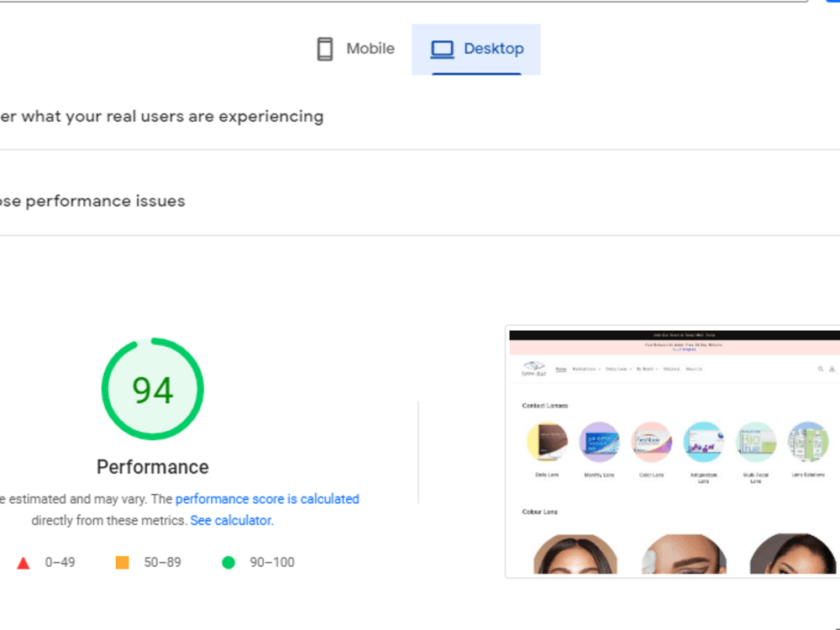Screen dimensions: 840x630
Task: Click the "Colour Lens" heading in site screenshot
Action: click(539, 512)
